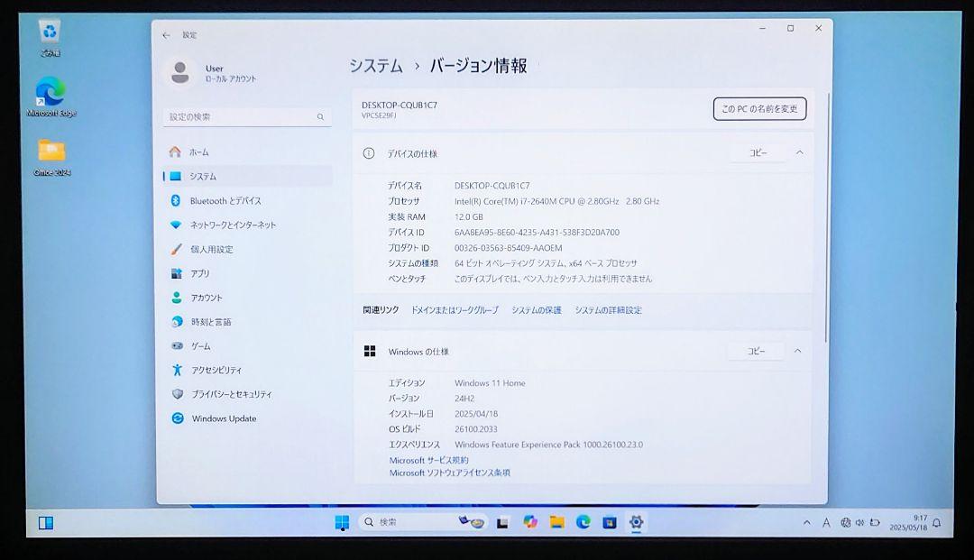Click the 設定の検索 search field
Viewport: 974px width, 560px height.
(246, 116)
